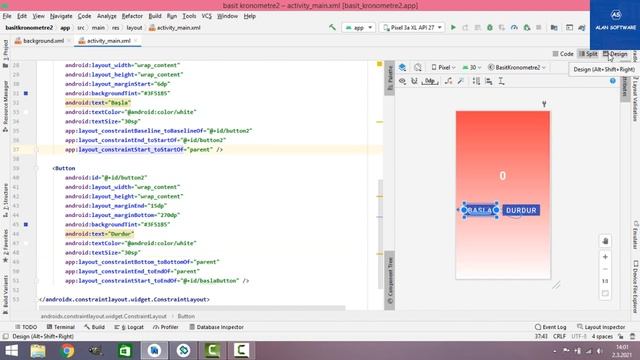640x360 pixels.
Task: Open the AVD Manager icon in top toolbar
Action: pos(569,27)
